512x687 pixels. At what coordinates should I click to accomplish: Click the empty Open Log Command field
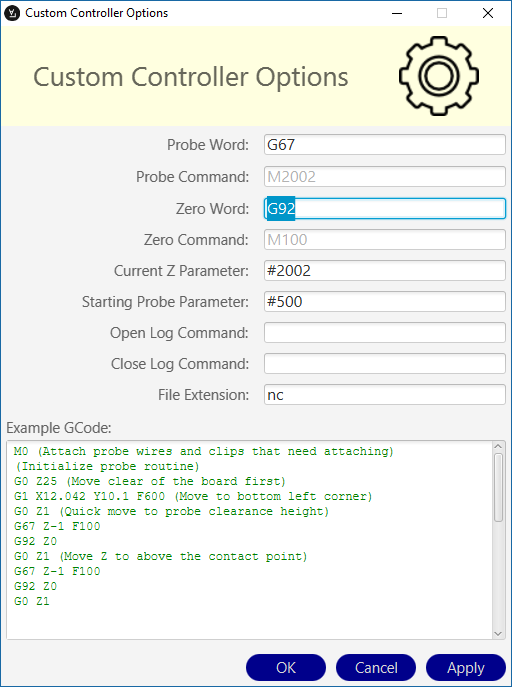tap(385, 333)
